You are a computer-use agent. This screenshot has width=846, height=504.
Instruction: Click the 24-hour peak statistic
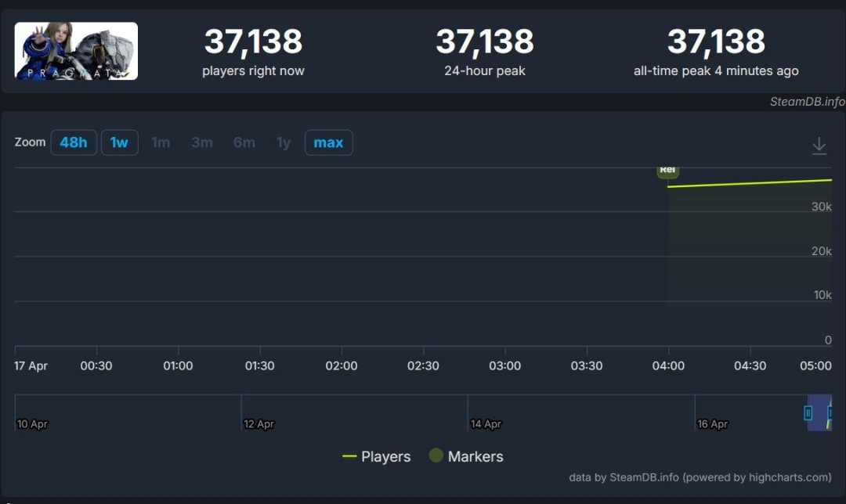[x=484, y=42]
